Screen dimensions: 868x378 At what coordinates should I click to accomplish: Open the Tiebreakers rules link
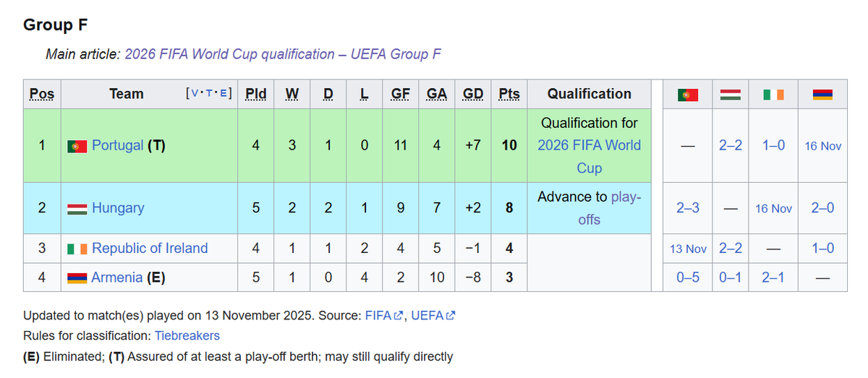pos(187,335)
